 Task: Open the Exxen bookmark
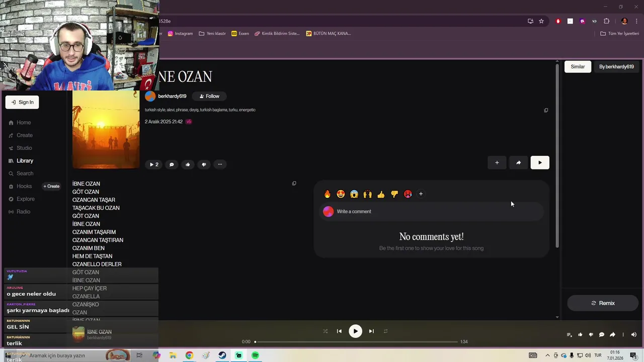pyautogui.click(x=240, y=34)
